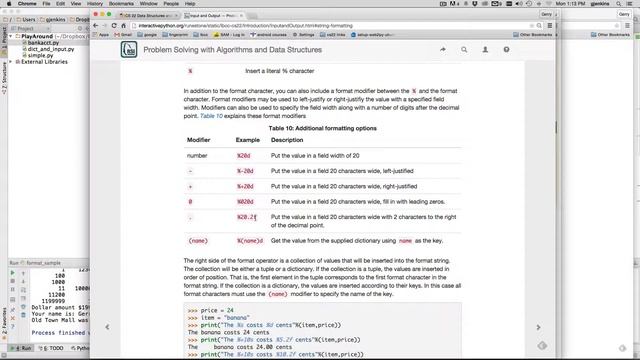The width and height of the screenshot is (640, 360).
Task: Open the Table 10 link in paragraph
Action: (x=211, y=116)
